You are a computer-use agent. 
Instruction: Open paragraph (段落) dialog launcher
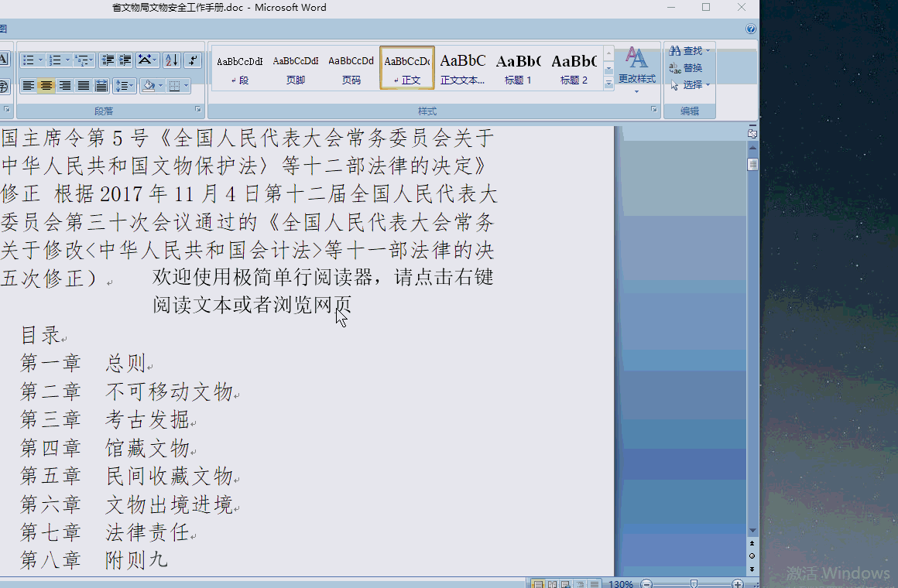[197, 109]
